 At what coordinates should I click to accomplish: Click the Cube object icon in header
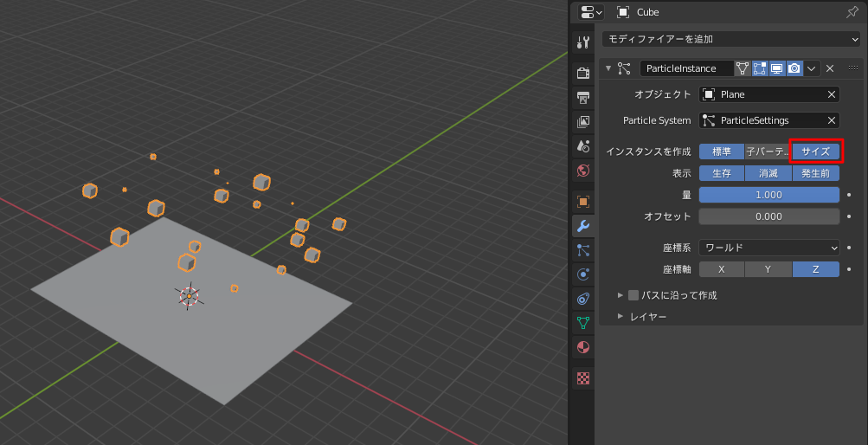click(624, 12)
